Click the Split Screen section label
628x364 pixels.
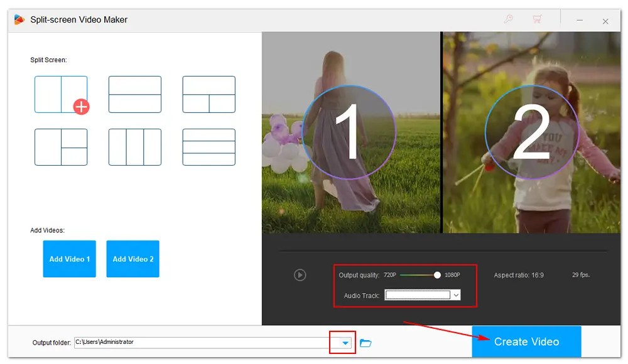[x=50, y=60]
